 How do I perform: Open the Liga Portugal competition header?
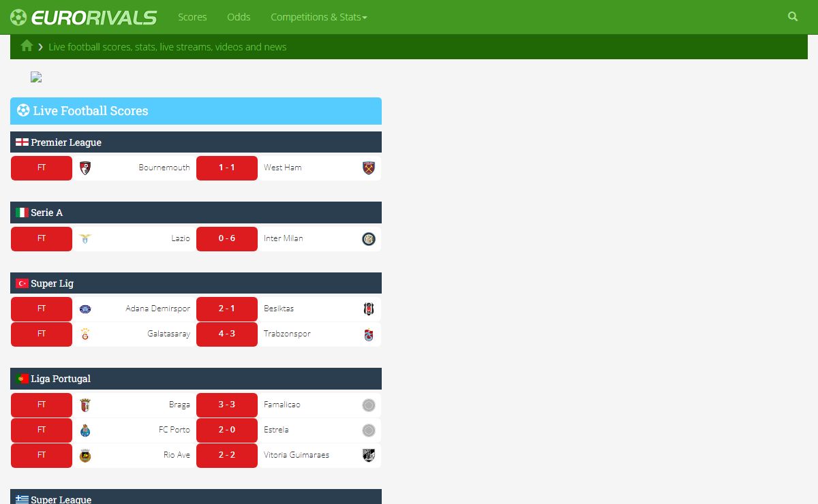[196, 379]
